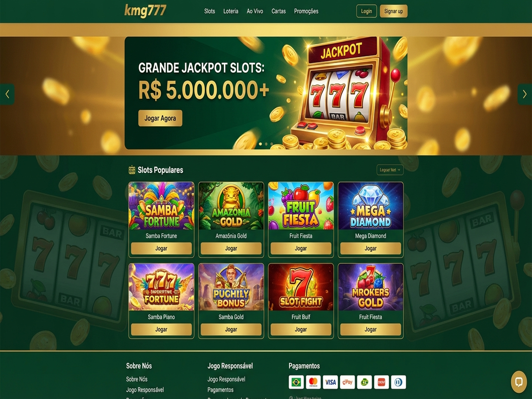Open the Amazônia Gold game thumbnail
This screenshot has height=399, width=532.
(231, 206)
